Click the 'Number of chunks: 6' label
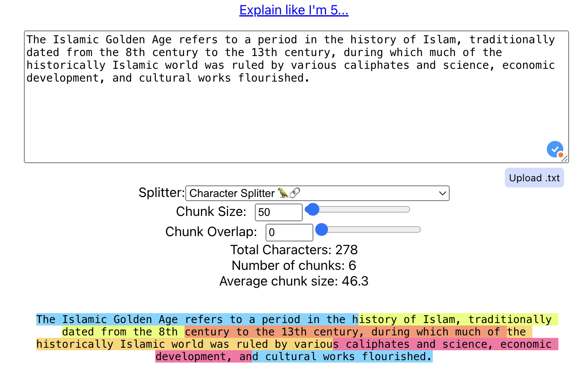The image size is (588, 370). point(294,265)
